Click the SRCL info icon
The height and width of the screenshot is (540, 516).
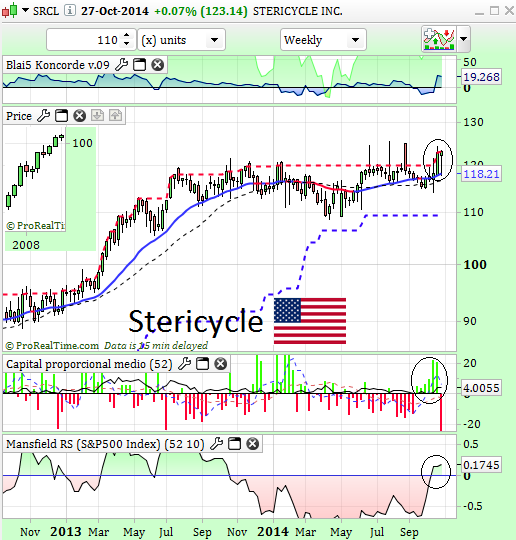(x=70, y=11)
